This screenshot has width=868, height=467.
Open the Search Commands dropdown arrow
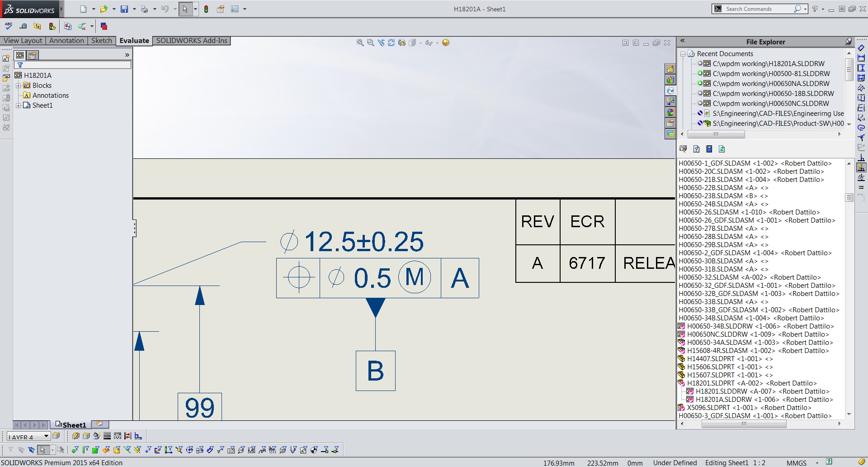point(806,9)
